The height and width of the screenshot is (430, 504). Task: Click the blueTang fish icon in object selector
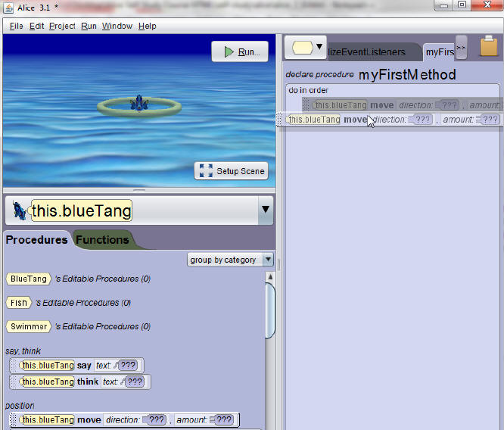[20, 210]
